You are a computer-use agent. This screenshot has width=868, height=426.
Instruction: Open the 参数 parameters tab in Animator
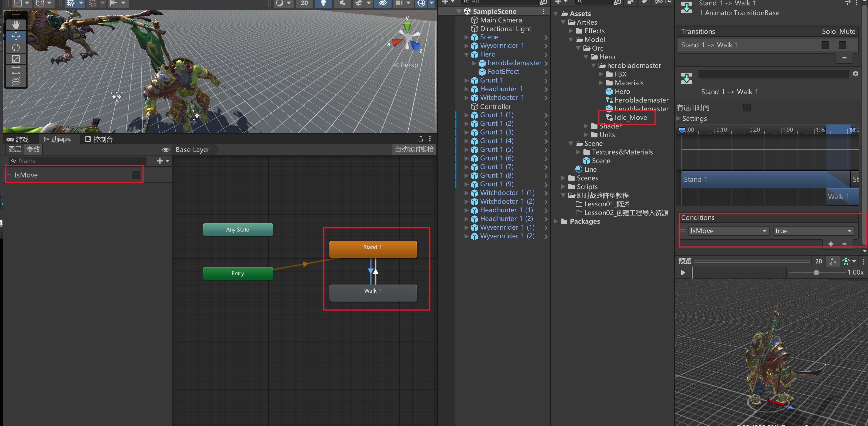(33, 149)
